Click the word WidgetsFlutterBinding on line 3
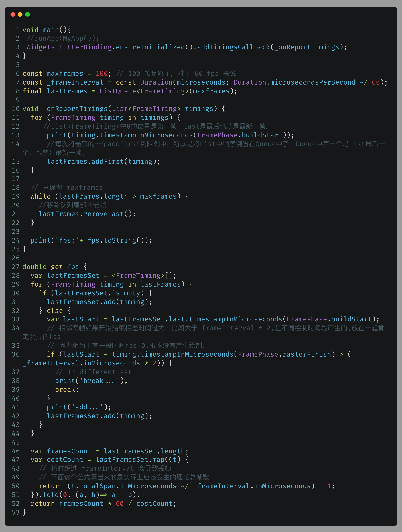 pyautogui.click(x=69, y=47)
